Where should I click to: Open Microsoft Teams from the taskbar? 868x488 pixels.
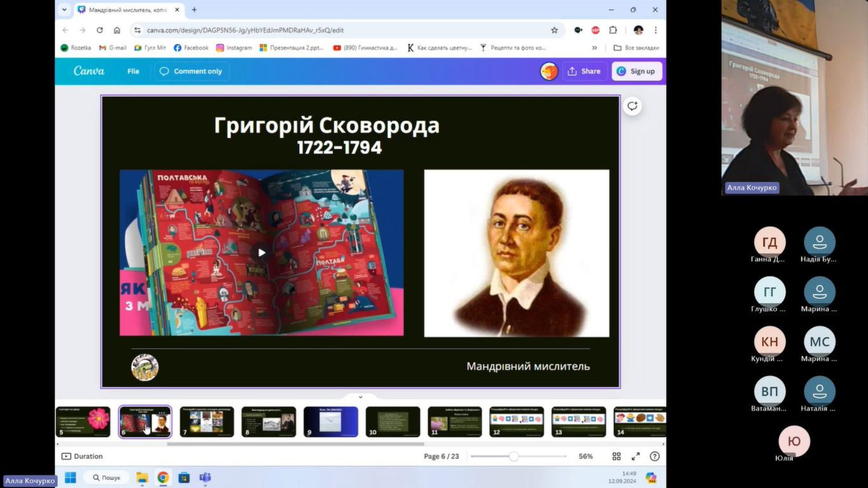tap(205, 478)
